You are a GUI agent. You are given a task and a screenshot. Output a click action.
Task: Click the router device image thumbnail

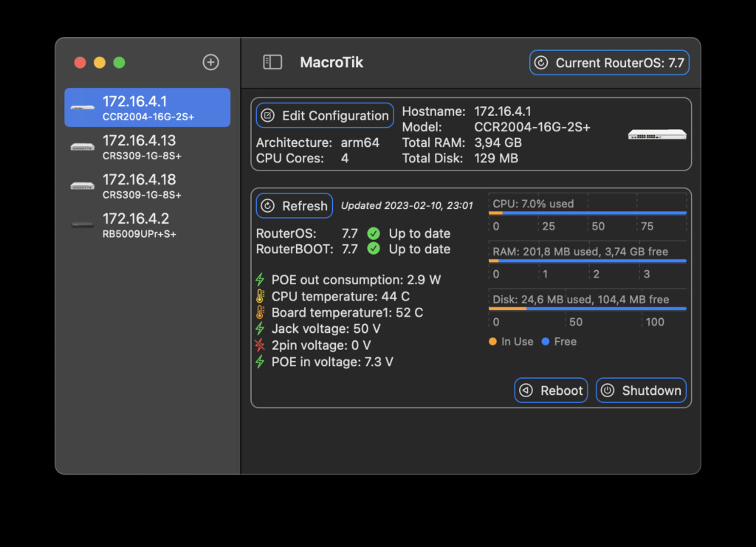656,134
